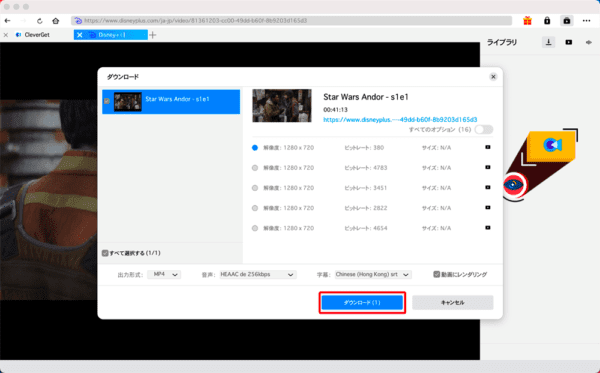
Task: Close the Disney+ tab with its X
Action: pyautogui.click(x=79, y=35)
